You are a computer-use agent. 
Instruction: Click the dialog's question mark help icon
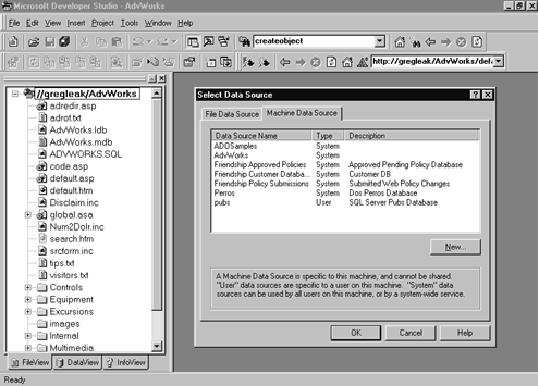(475, 95)
